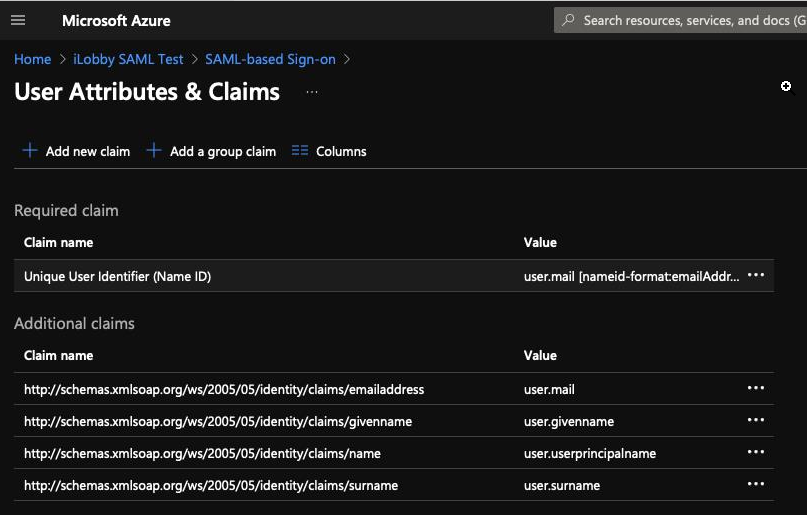Open the iLobby SAML Test breadcrumb
This screenshot has height=515, width=807.
tap(128, 59)
